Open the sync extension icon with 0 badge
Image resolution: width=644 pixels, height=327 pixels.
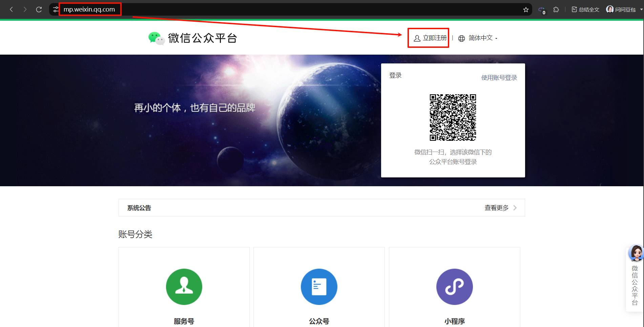[542, 10]
